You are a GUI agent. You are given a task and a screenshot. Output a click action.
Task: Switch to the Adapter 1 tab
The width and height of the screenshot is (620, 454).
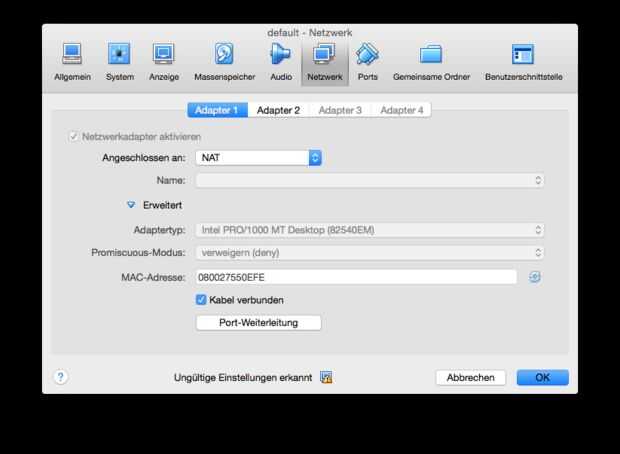point(217,110)
